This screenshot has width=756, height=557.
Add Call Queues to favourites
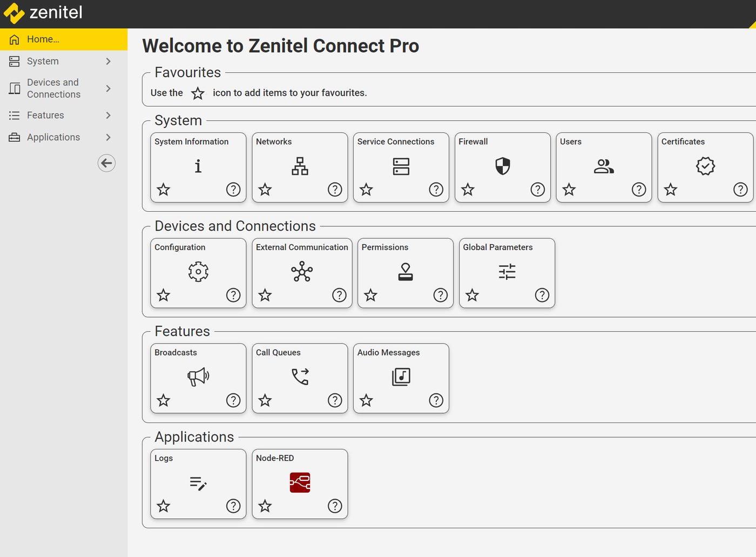[265, 400]
